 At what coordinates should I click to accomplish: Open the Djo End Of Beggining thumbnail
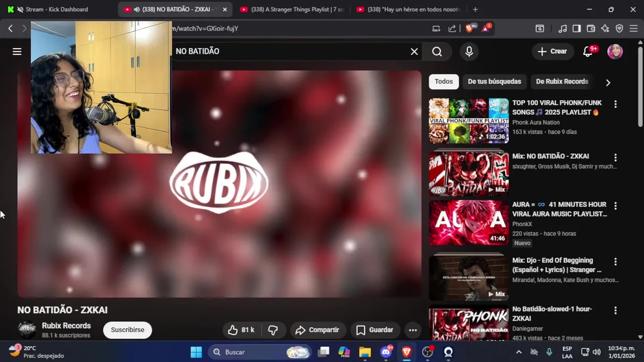click(468, 278)
